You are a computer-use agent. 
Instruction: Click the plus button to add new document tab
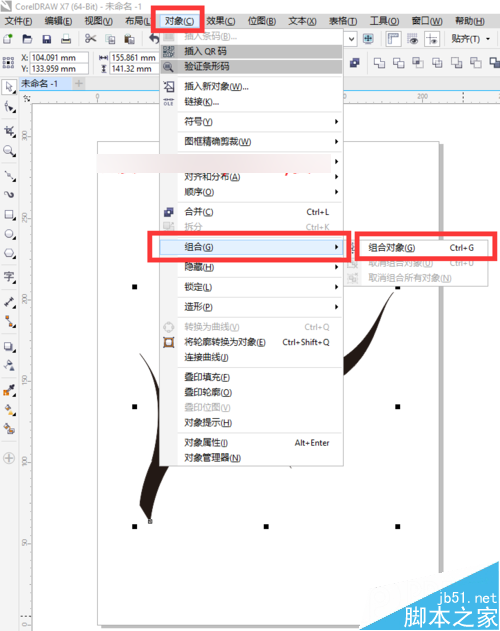tap(79, 84)
